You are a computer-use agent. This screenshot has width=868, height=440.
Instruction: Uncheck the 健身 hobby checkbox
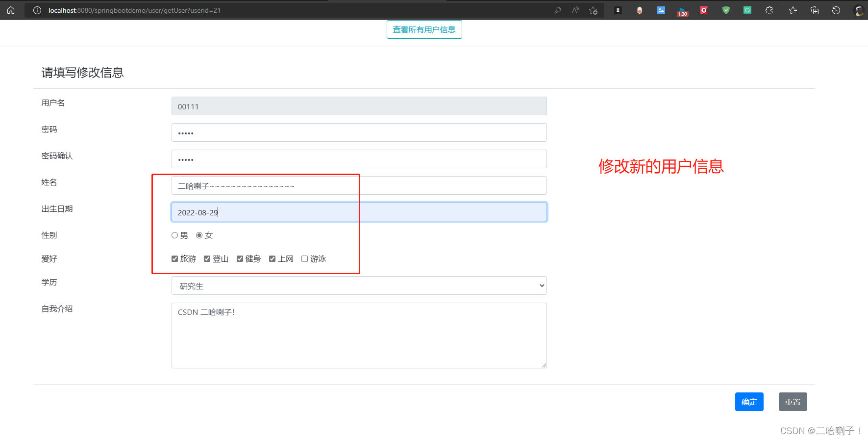coord(240,259)
